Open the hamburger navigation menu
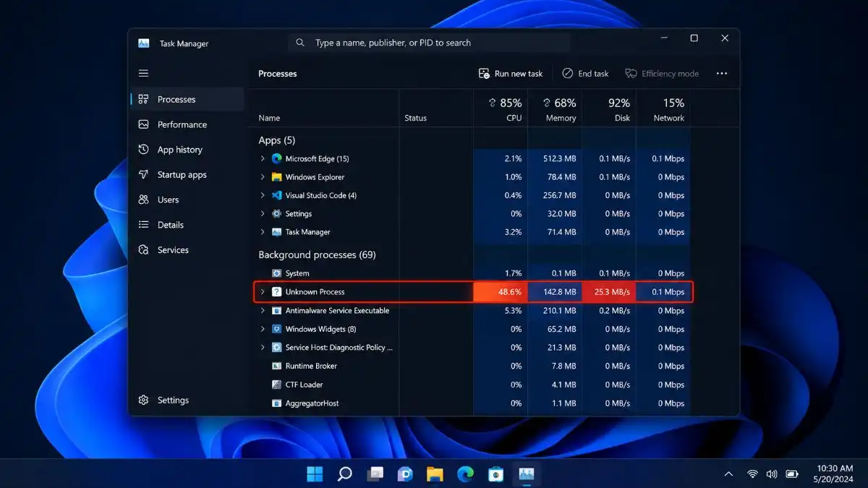Viewport: 868px width, 488px height. [x=143, y=73]
